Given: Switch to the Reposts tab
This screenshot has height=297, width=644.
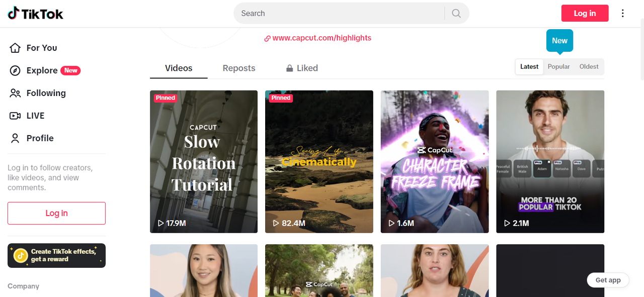Looking at the screenshot, I should click(x=239, y=68).
